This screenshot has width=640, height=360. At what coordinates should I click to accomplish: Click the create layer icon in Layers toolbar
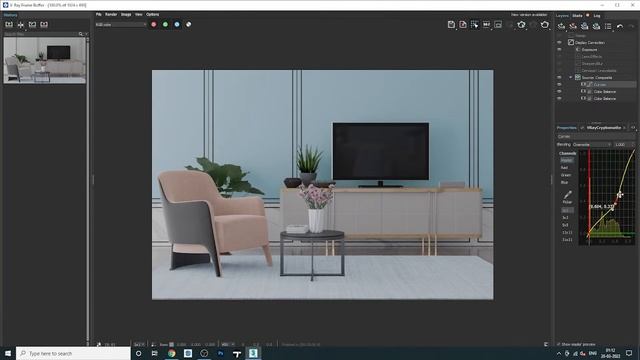click(x=562, y=26)
